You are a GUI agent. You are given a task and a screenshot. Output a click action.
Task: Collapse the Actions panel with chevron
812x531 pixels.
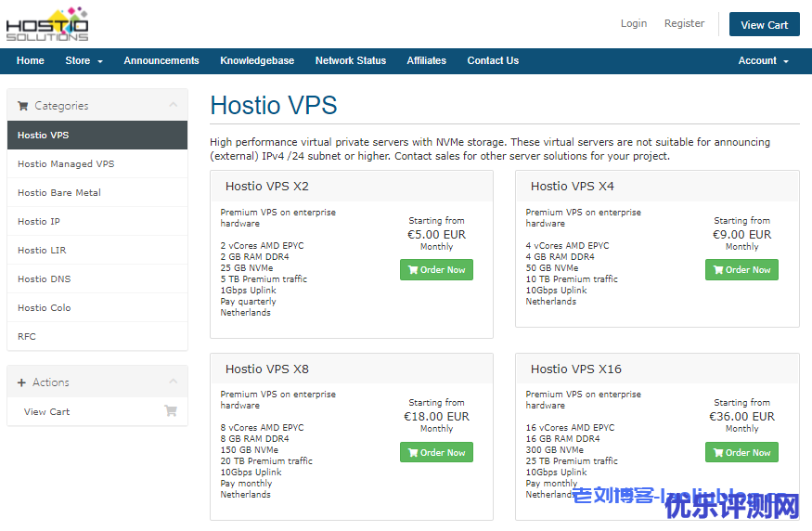[x=173, y=382]
